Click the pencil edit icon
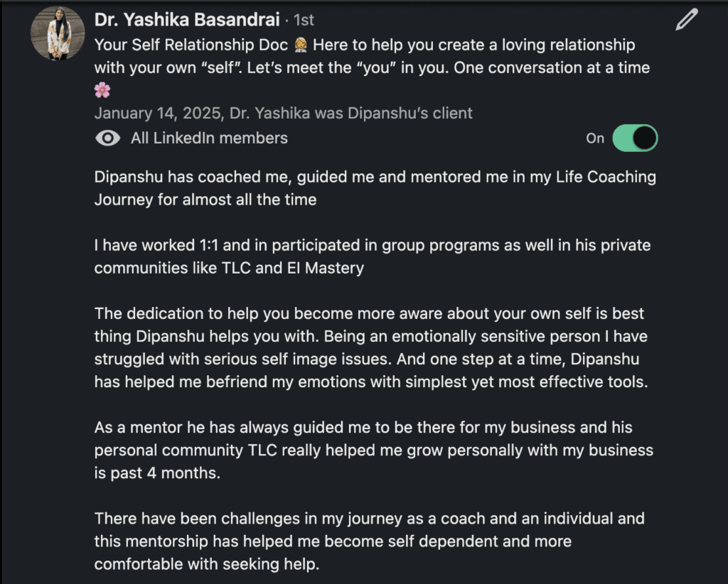Image resolution: width=728 pixels, height=584 pixels. click(x=687, y=21)
